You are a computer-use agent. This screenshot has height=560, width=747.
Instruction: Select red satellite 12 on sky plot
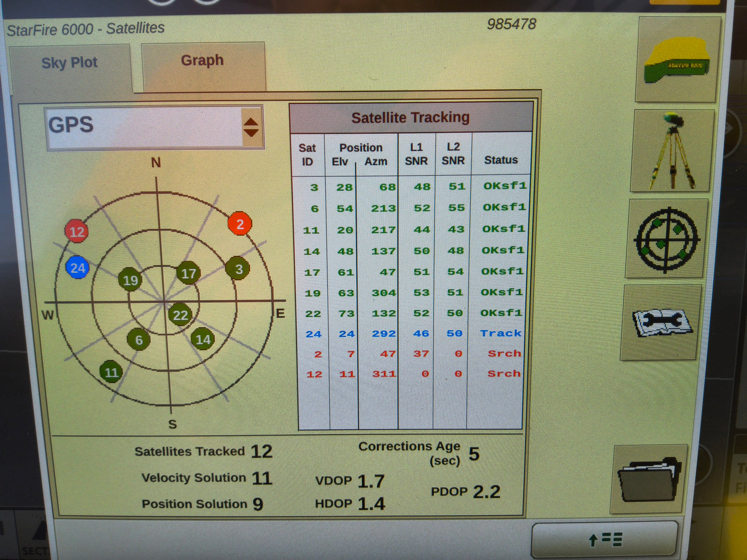pyautogui.click(x=77, y=231)
